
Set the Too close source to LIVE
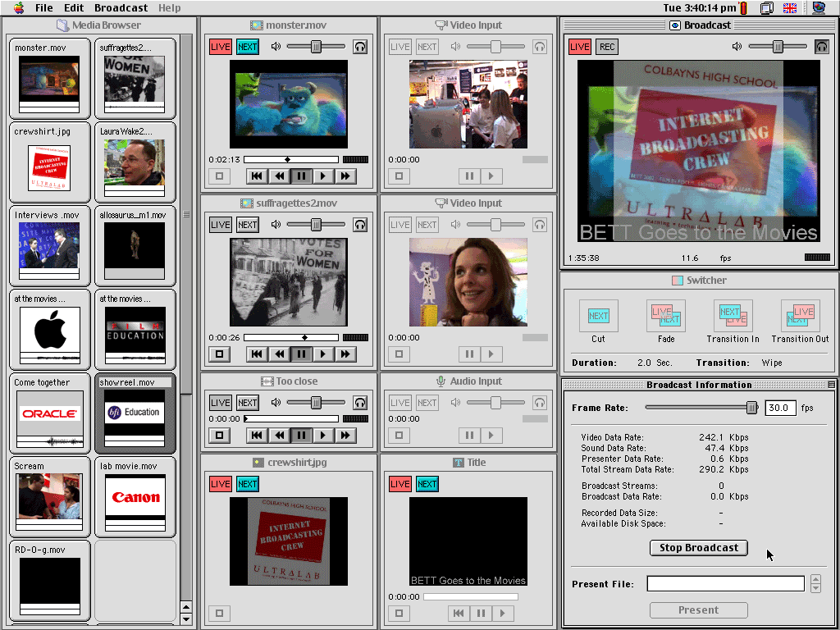(220, 402)
